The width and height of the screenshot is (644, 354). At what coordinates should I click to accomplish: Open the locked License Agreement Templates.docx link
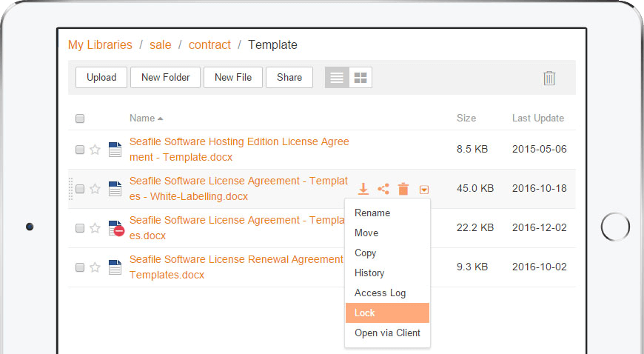click(237, 228)
